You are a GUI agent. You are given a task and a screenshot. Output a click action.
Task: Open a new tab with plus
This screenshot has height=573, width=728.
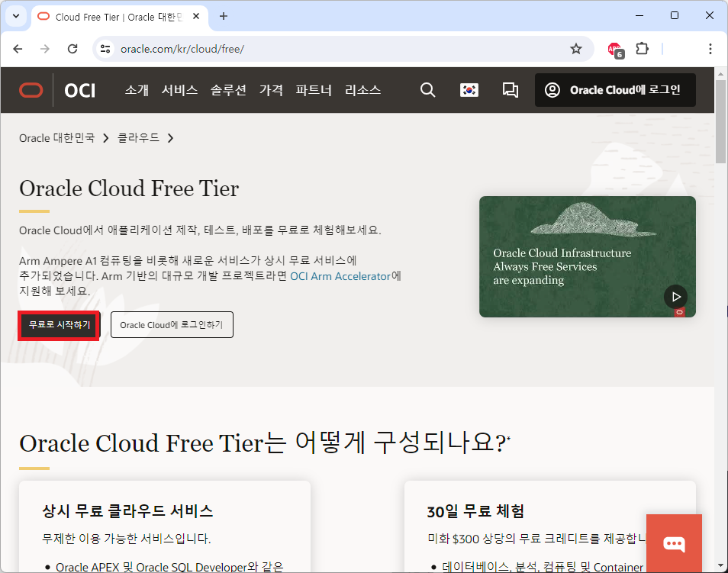point(224,16)
